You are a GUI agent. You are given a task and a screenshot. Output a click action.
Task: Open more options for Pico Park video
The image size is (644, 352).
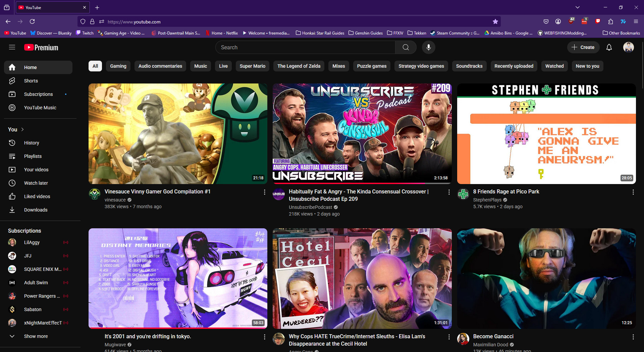click(633, 192)
